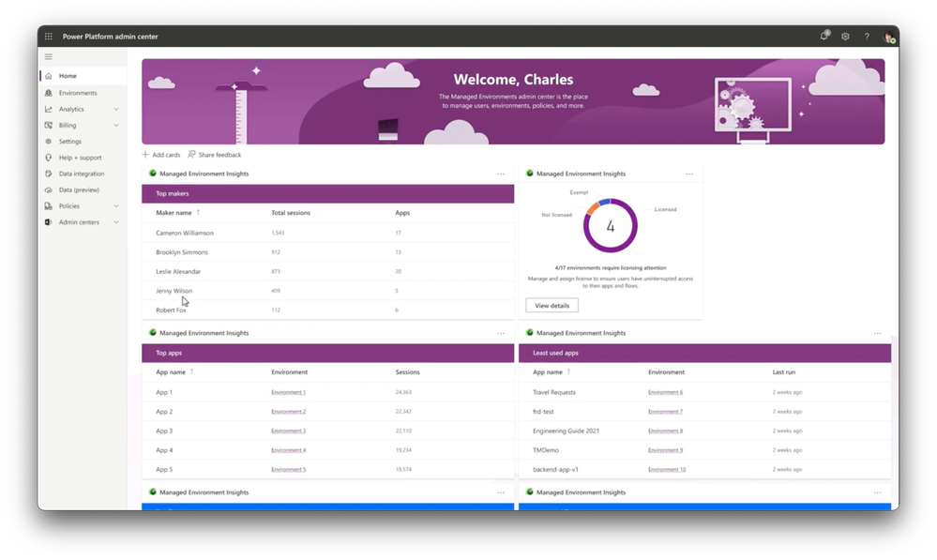Open Environment 2 link

288,412
